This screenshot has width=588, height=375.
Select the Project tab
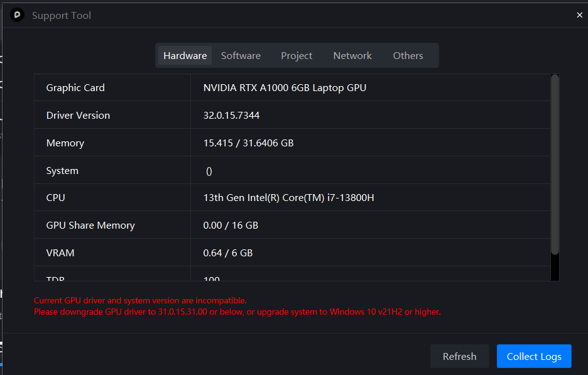coord(297,55)
